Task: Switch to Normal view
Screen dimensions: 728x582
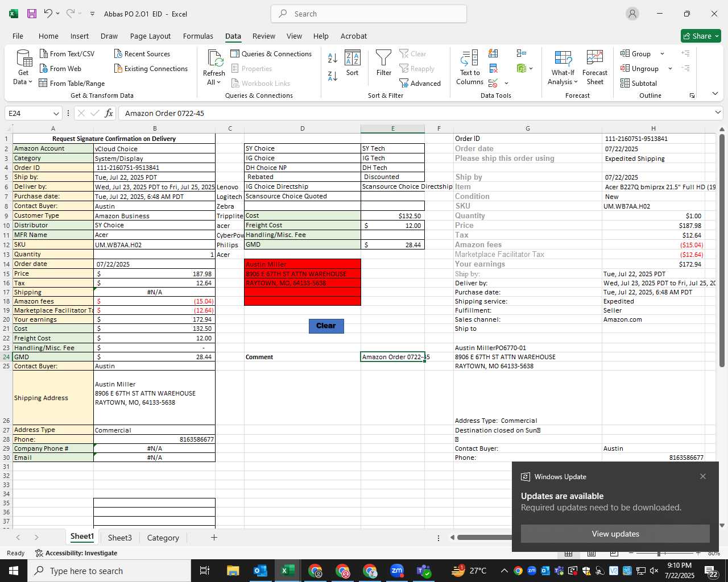Action: tap(568, 554)
